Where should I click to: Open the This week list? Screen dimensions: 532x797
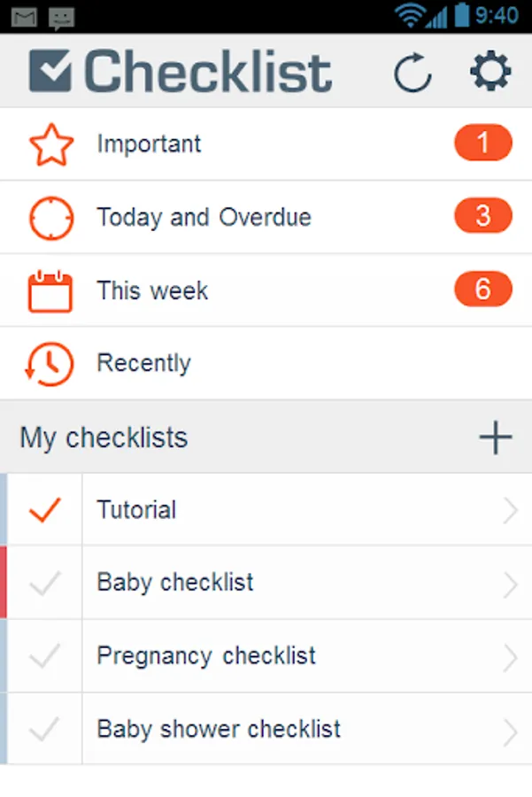[152, 291]
